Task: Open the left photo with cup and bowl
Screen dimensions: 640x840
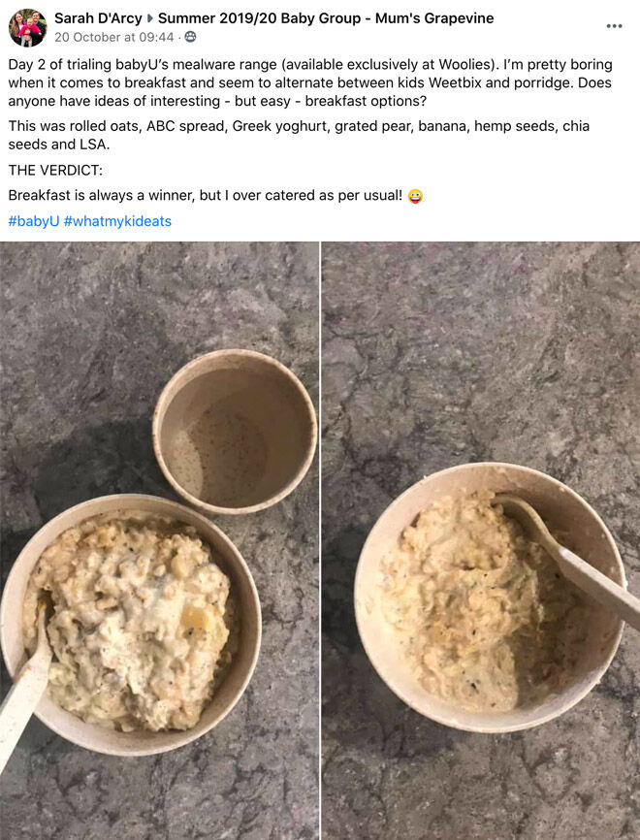Action: pyautogui.click(x=160, y=540)
